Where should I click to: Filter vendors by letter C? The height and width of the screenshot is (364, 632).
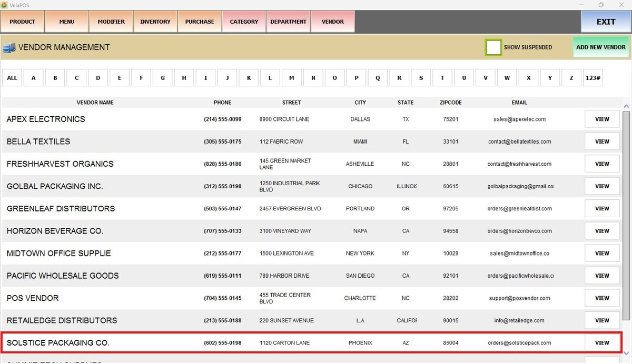[x=77, y=78]
